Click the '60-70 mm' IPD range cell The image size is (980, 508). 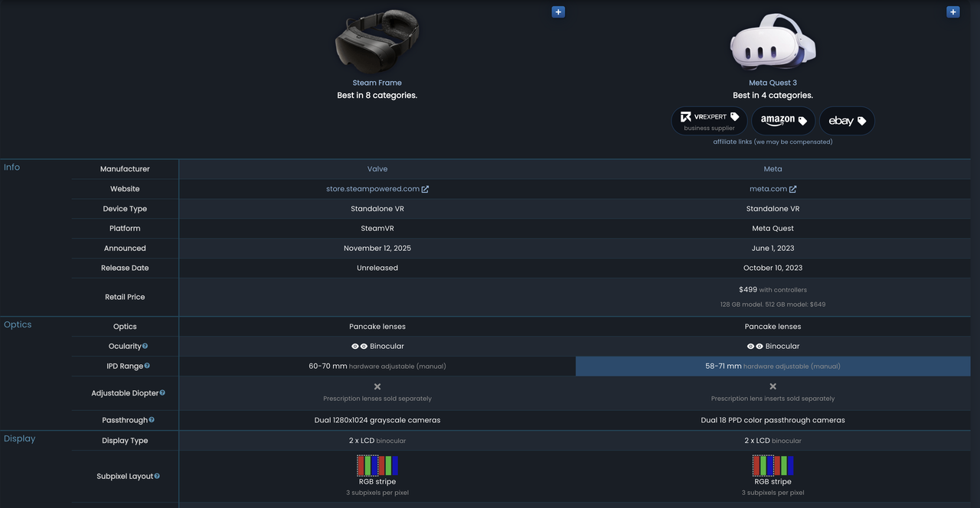click(377, 366)
